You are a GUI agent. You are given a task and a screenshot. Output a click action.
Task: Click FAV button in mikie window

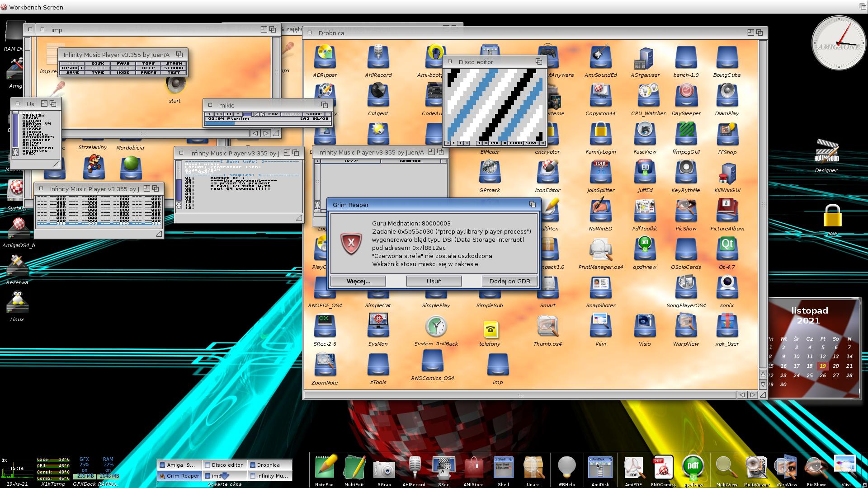tap(273, 114)
